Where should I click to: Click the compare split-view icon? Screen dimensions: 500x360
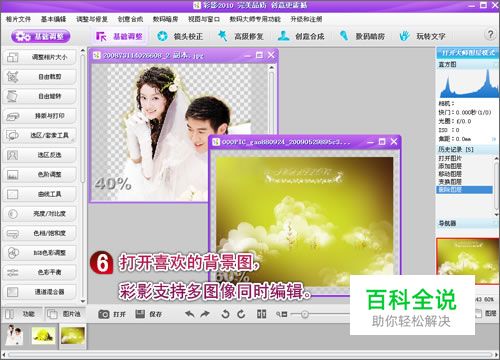click(262, 314)
